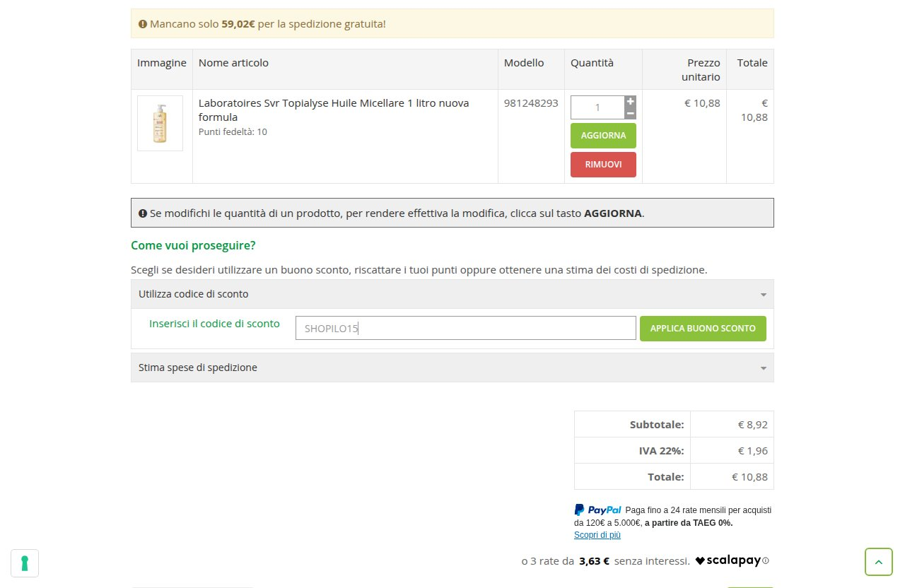Viewport: 905px width, 588px height.
Task: Focus the discount code input field
Action: click(x=466, y=328)
